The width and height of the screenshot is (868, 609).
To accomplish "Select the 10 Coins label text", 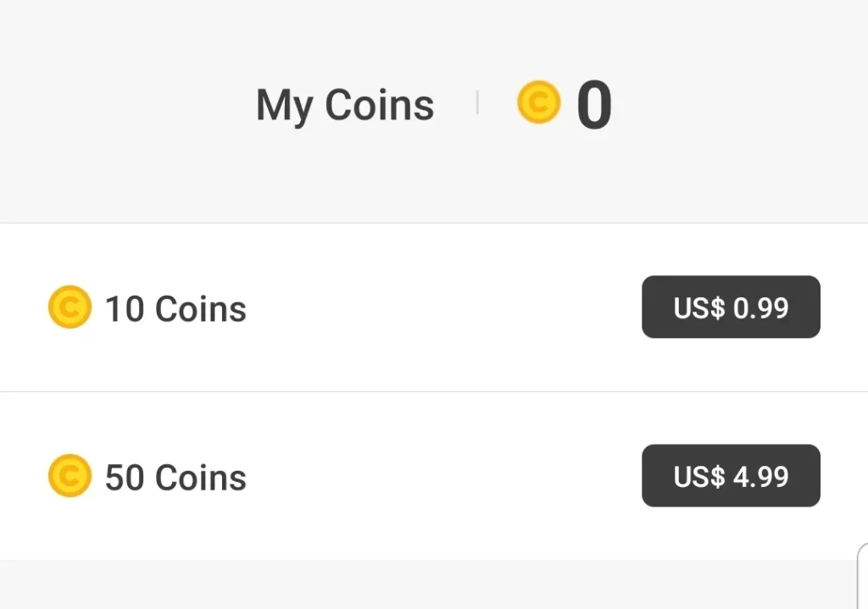I will 175,309.
